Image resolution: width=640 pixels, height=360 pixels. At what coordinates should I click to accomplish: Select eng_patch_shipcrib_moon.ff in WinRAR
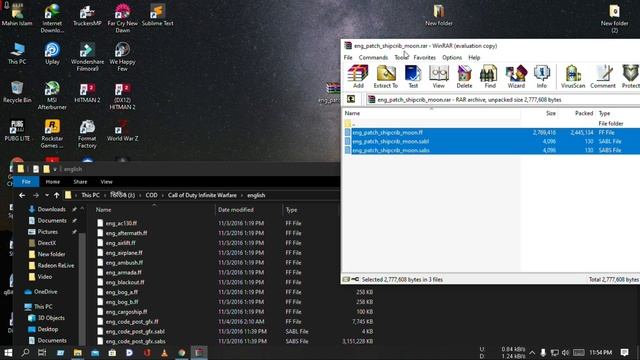pos(491,132)
